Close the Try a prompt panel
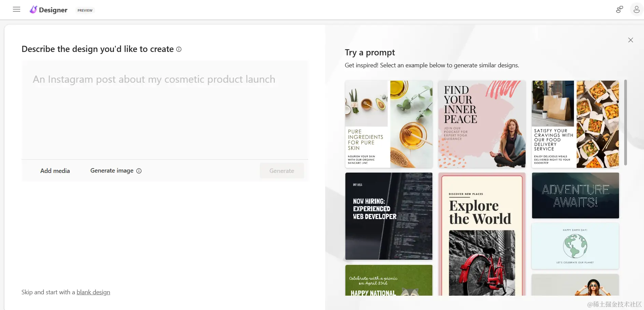The image size is (644, 310). pos(631,40)
